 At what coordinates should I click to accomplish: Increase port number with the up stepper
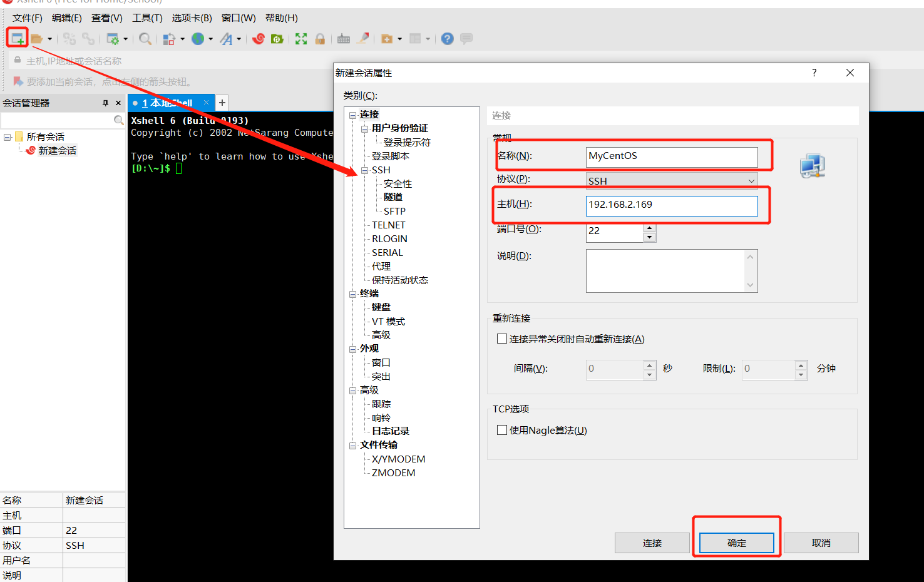[x=649, y=228]
